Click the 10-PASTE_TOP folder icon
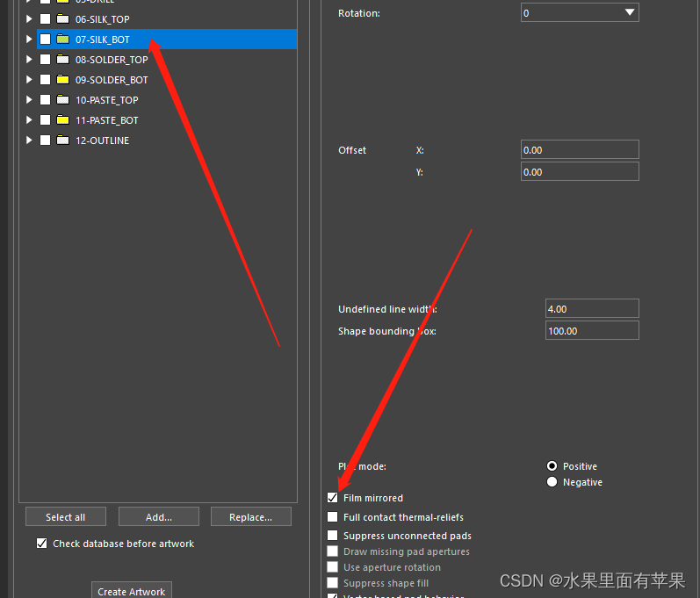700x598 pixels. pyautogui.click(x=62, y=100)
